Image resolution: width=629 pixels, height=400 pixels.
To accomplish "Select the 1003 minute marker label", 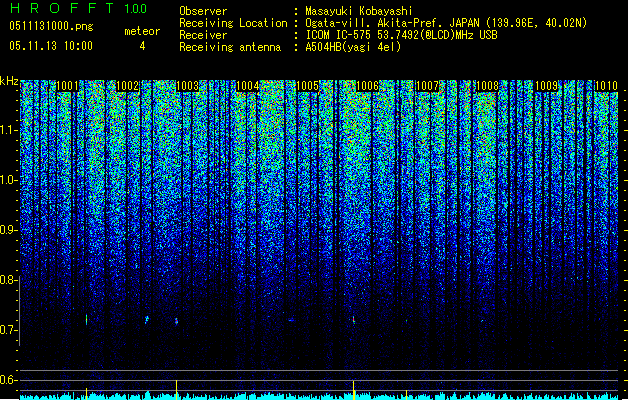I will [187, 86].
